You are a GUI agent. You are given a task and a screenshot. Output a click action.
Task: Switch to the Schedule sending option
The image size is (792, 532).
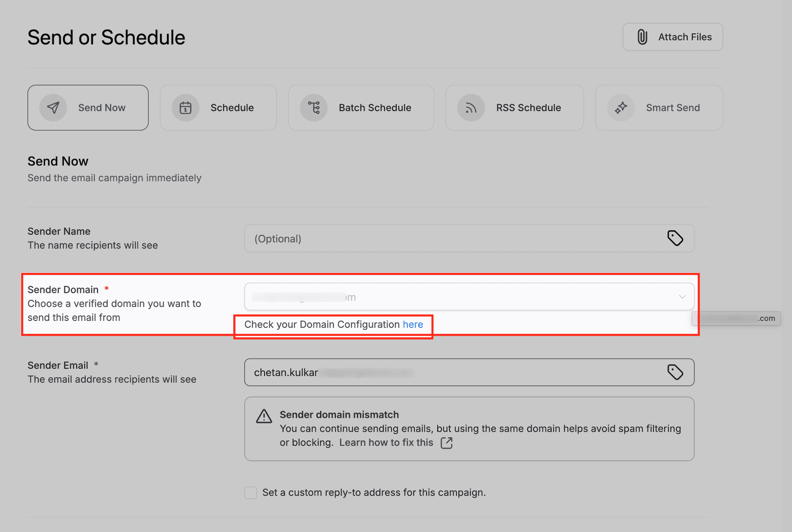218,108
